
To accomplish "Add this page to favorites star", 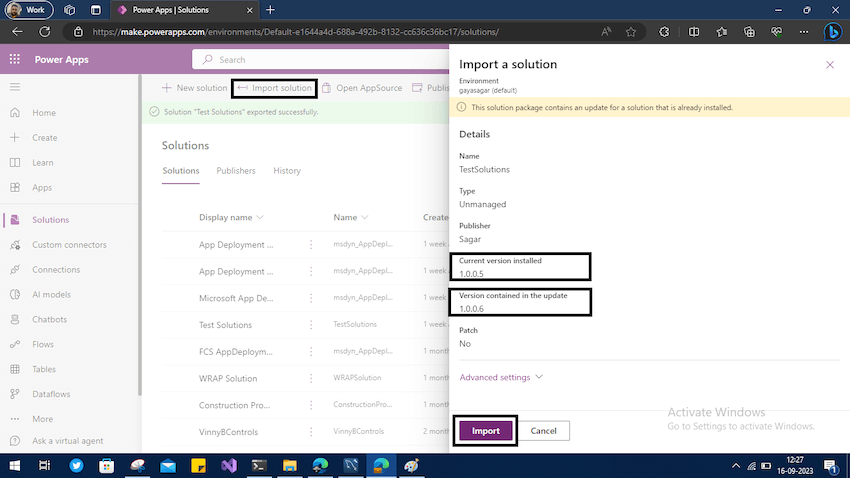I will (x=630, y=32).
